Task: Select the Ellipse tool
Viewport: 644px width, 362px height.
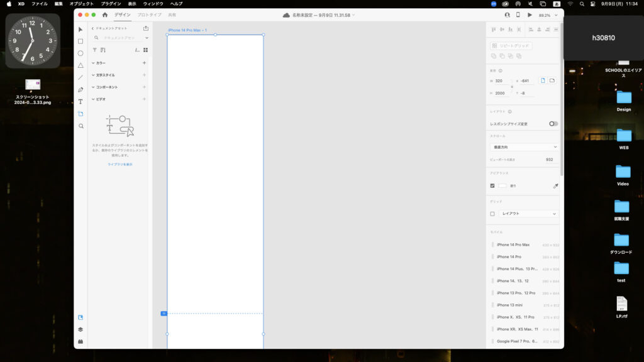Action: click(x=80, y=53)
